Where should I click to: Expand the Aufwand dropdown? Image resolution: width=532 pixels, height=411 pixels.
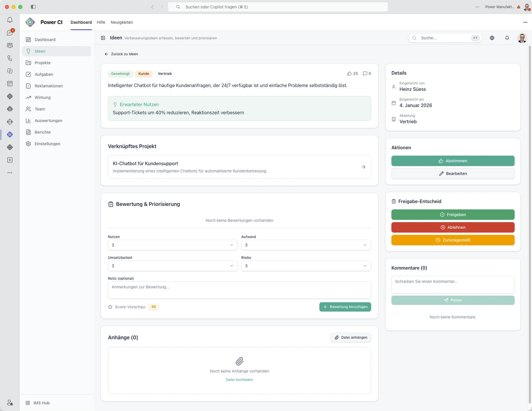coord(306,245)
